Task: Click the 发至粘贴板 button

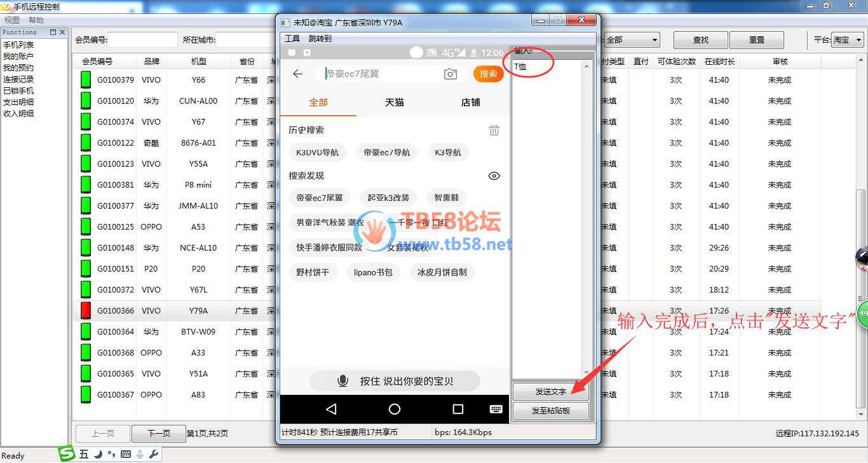Action: click(551, 411)
